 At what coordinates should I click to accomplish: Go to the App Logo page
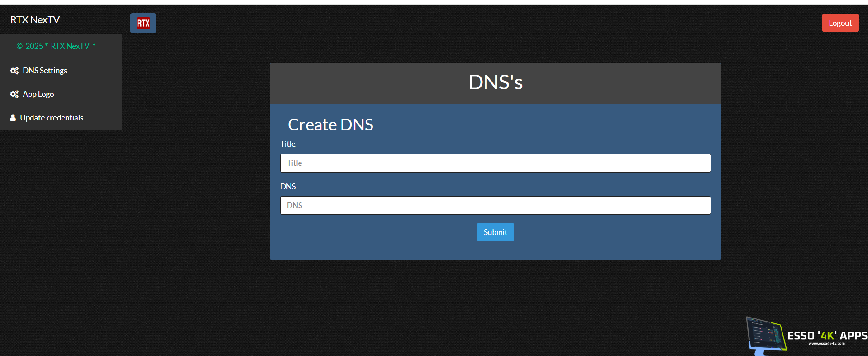point(38,94)
